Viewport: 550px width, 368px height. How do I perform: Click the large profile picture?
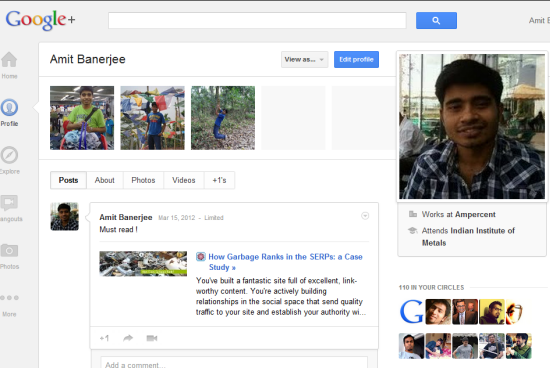[472, 126]
